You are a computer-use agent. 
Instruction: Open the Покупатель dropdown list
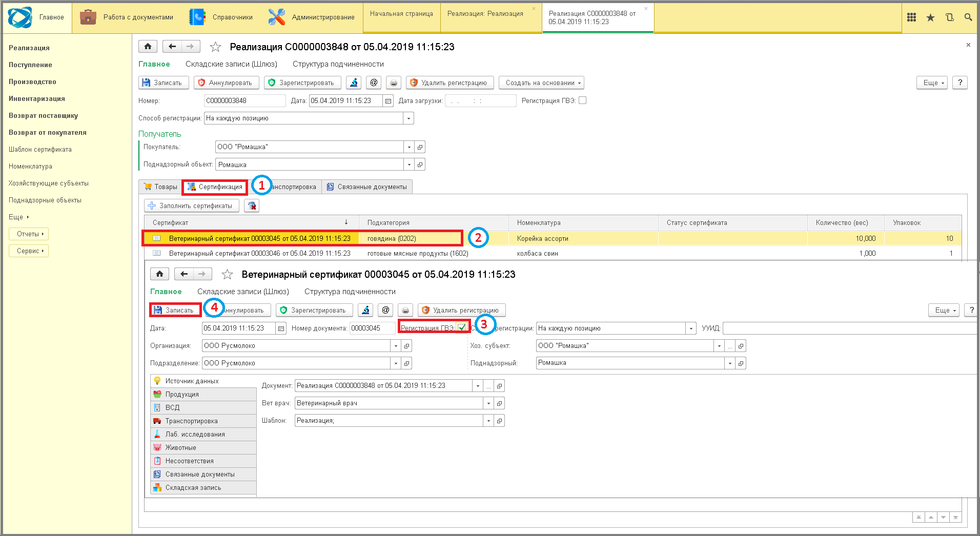pos(409,147)
